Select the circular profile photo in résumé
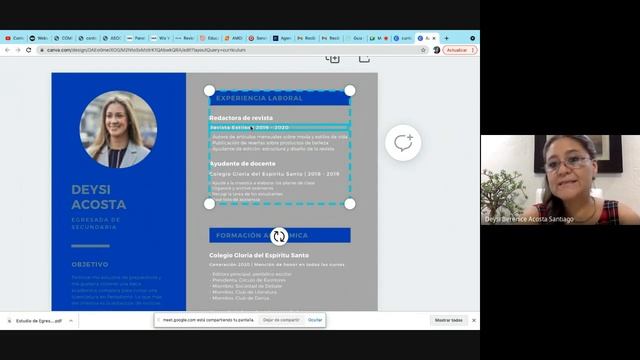 [118, 129]
